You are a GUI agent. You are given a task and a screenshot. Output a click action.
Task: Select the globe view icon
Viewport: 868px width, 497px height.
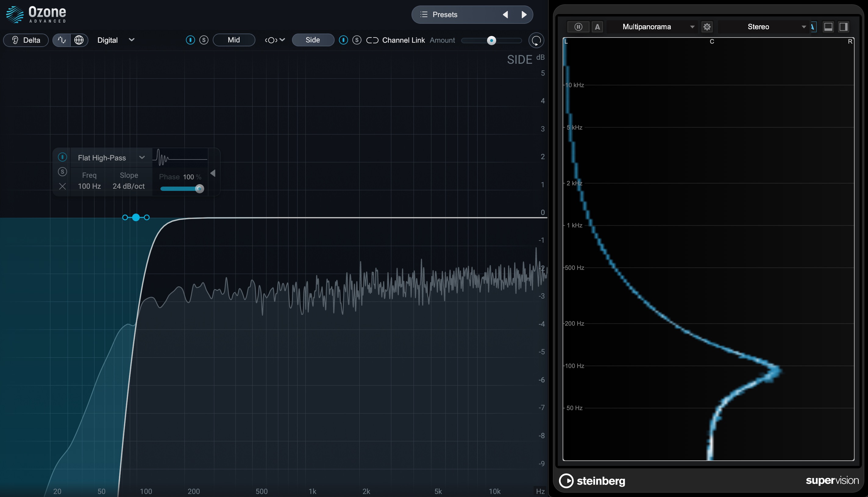click(x=79, y=40)
